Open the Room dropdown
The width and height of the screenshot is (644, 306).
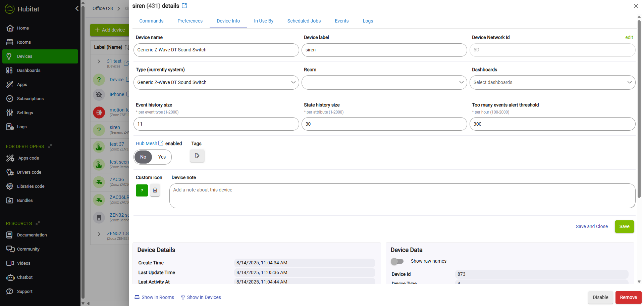pos(384,82)
